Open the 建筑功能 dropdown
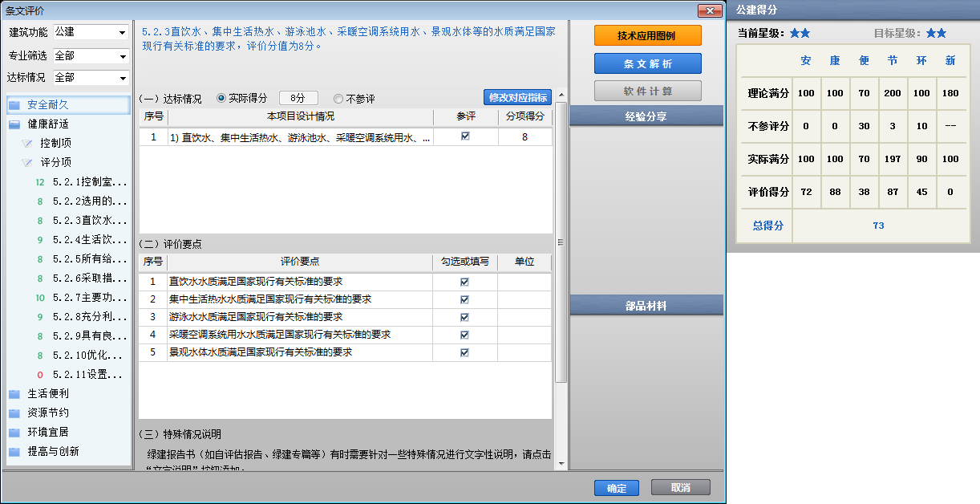This screenshot has height=504, width=980. click(91, 32)
